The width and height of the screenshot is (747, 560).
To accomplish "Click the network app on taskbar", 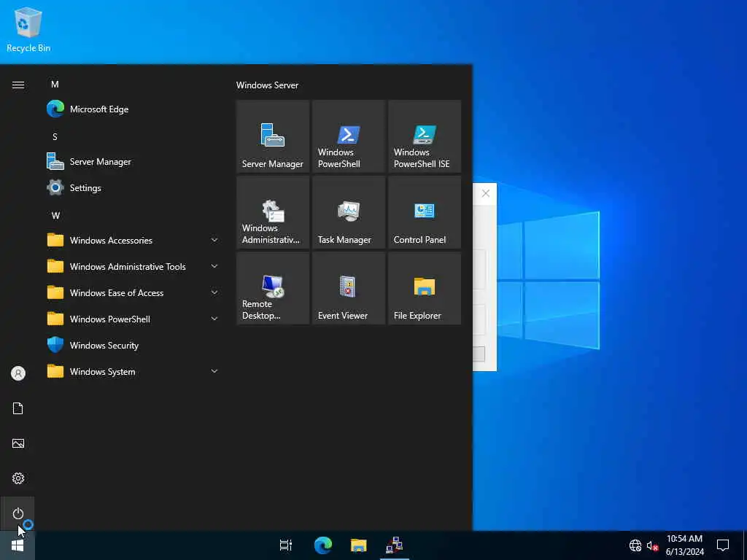I will [395, 545].
